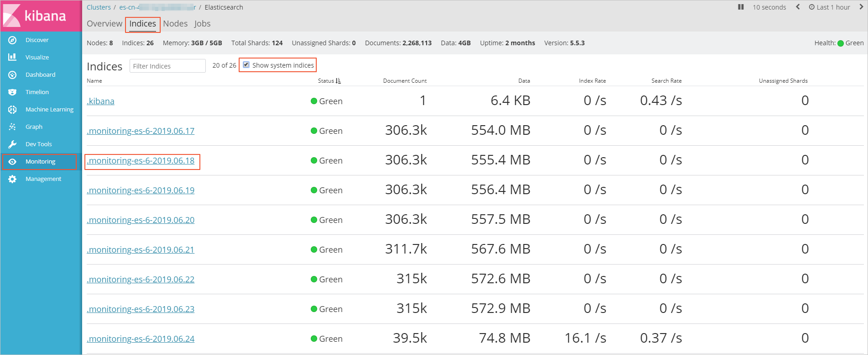Open es-cn cluster breadcrumb link
This screenshot has height=355, width=868.
(157, 7)
